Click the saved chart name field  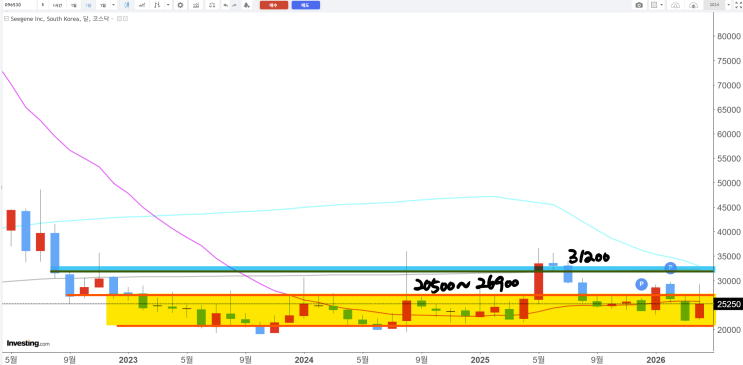tap(714, 5)
